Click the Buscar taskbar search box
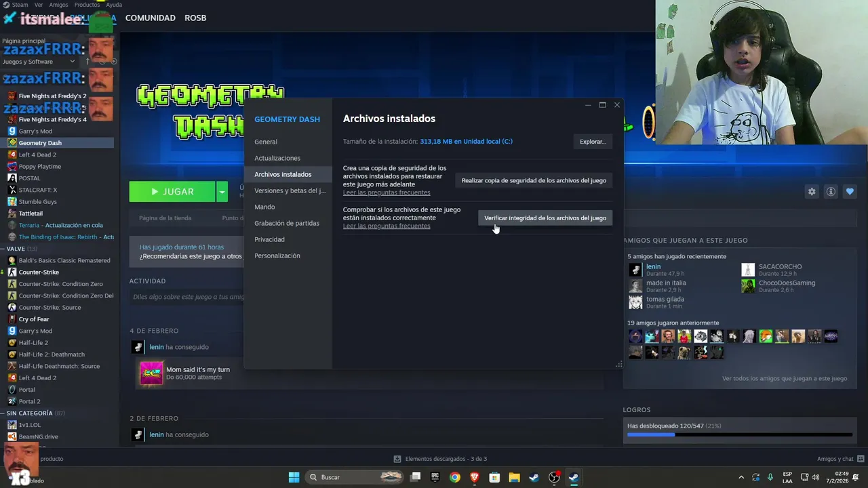Viewport: 868px width, 488px height. [355, 477]
